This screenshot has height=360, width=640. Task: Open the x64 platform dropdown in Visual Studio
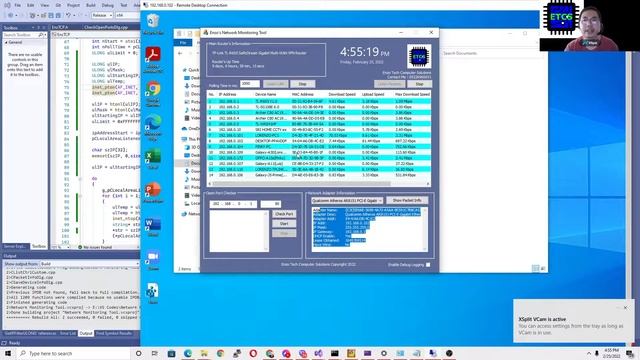(127, 15)
